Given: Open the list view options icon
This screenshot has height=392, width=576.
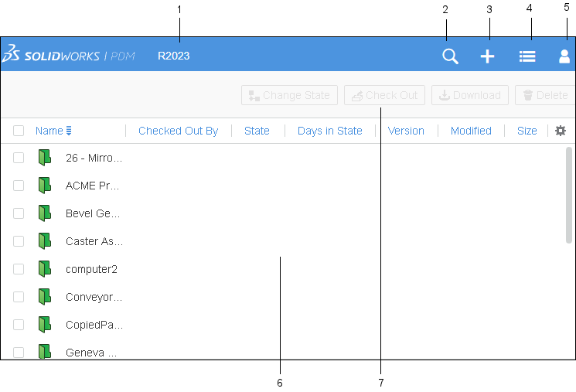Looking at the screenshot, I should (527, 56).
